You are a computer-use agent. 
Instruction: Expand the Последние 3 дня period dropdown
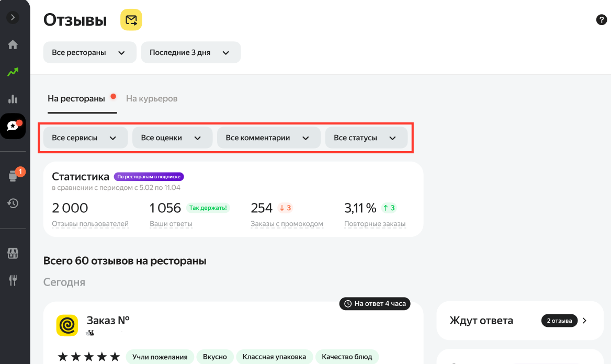(190, 52)
